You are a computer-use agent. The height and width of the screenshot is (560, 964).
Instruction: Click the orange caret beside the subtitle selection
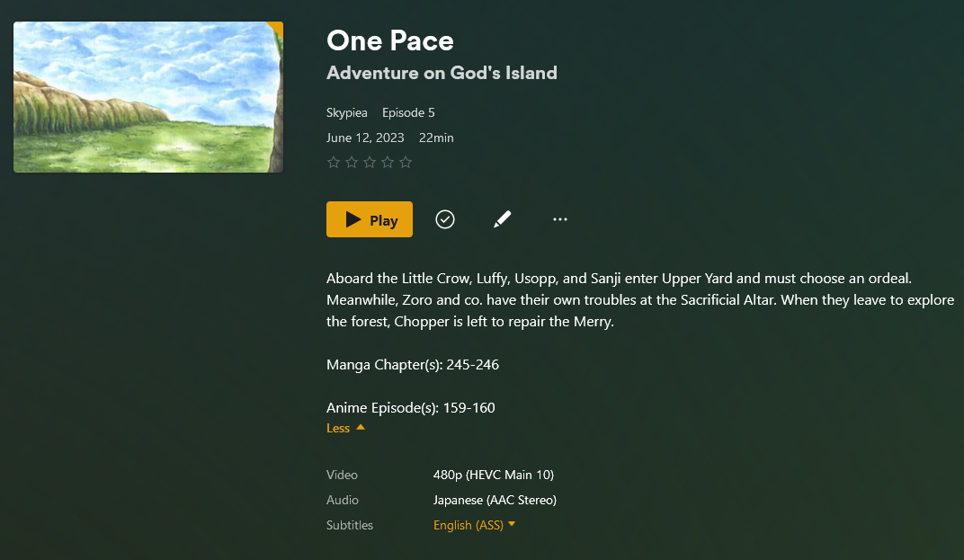click(x=511, y=525)
